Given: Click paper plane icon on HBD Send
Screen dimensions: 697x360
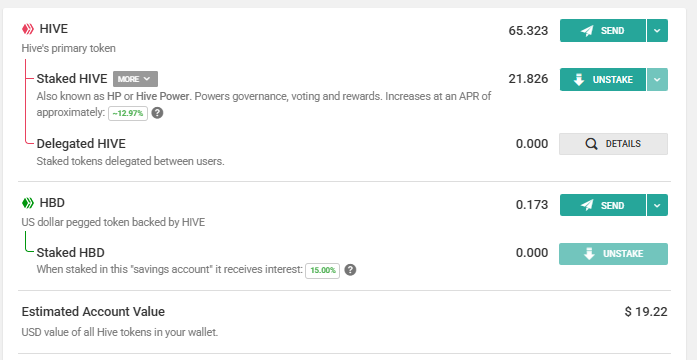Looking at the screenshot, I should (x=587, y=205).
